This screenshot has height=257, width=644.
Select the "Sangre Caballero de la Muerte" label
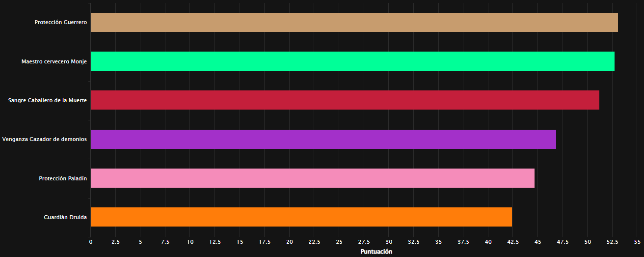tap(48, 100)
